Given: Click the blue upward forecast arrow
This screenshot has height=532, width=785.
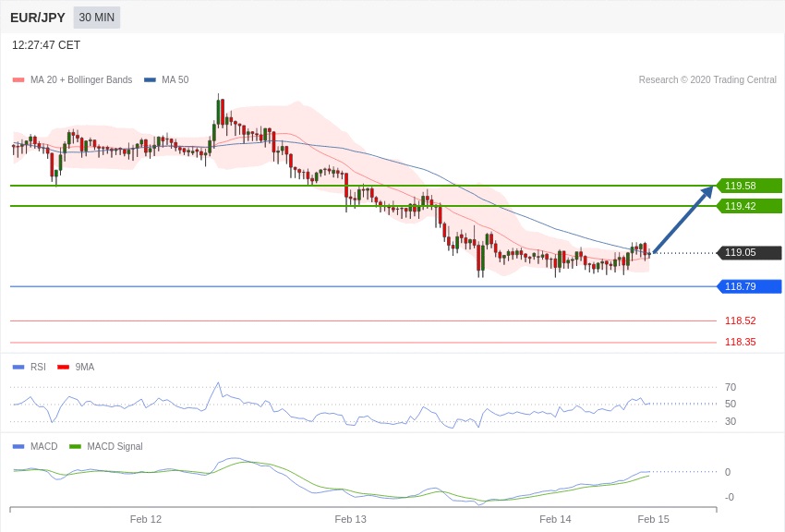Looking at the screenshot, I should (x=683, y=219).
